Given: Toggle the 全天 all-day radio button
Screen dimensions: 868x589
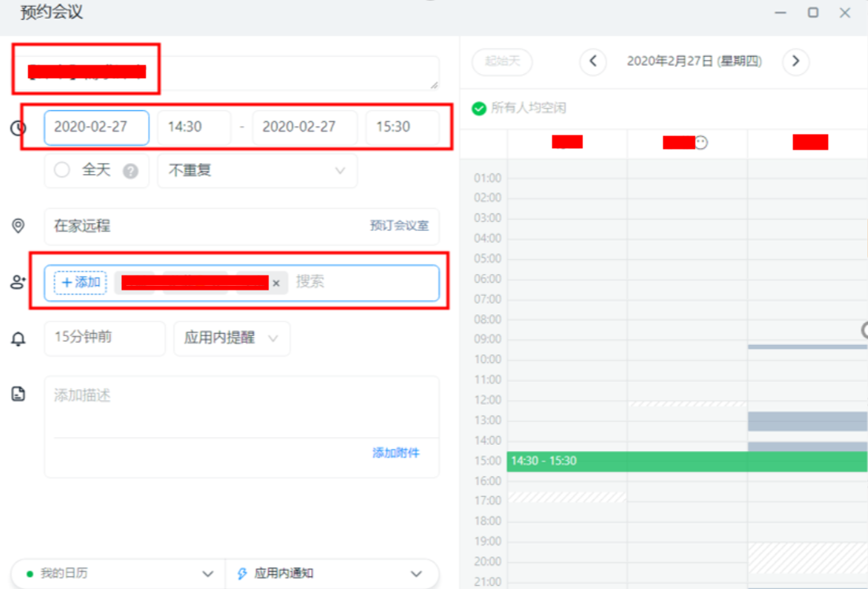Looking at the screenshot, I should [x=62, y=169].
